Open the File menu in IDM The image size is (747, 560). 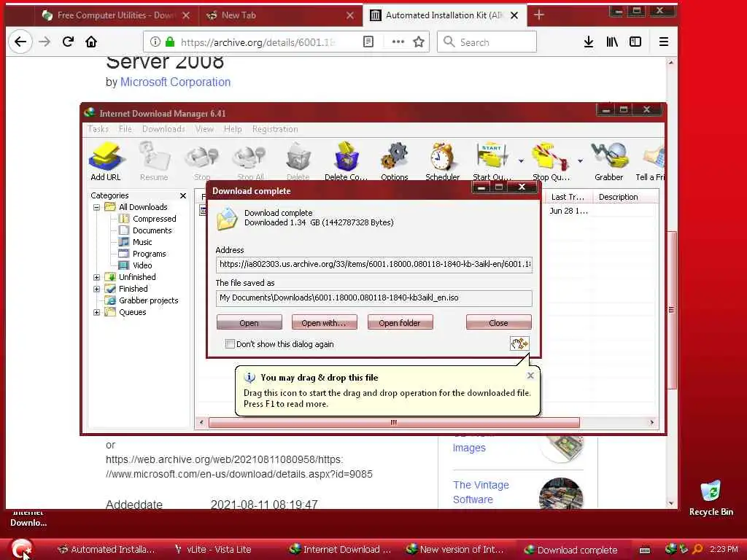pyautogui.click(x=125, y=129)
